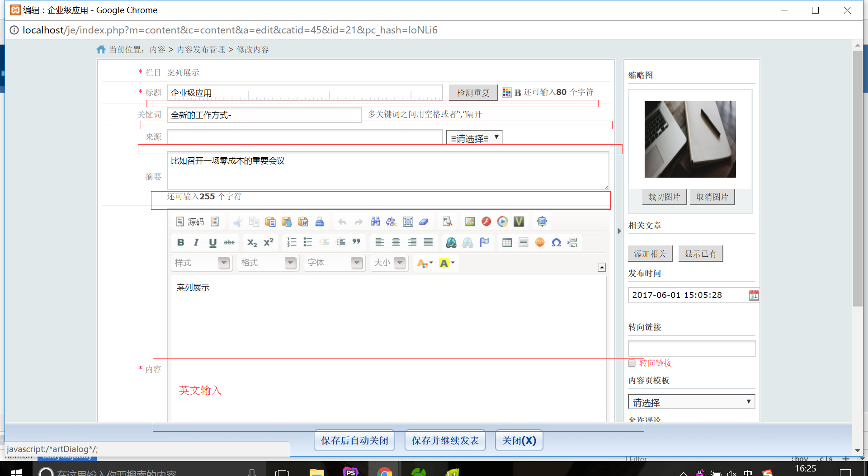
Task: Insert a horizontal line
Action: click(524, 242)
